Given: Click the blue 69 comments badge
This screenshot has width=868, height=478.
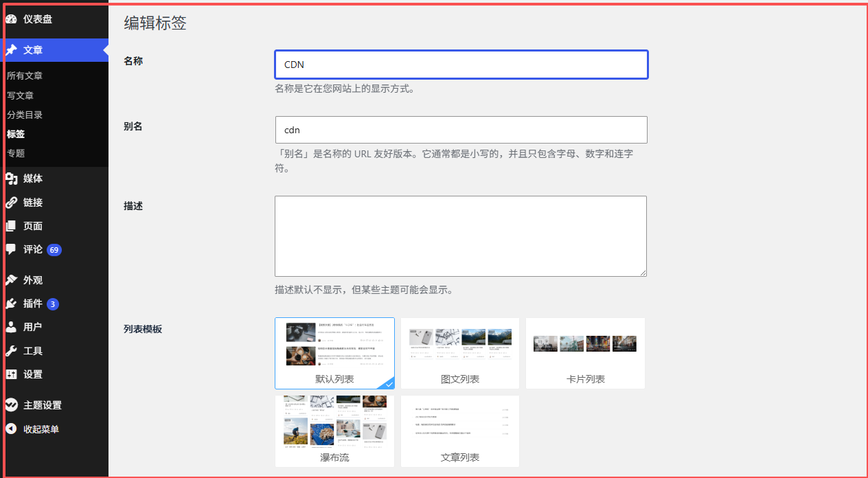Looking at the screenshot, I should click(54, 250).
